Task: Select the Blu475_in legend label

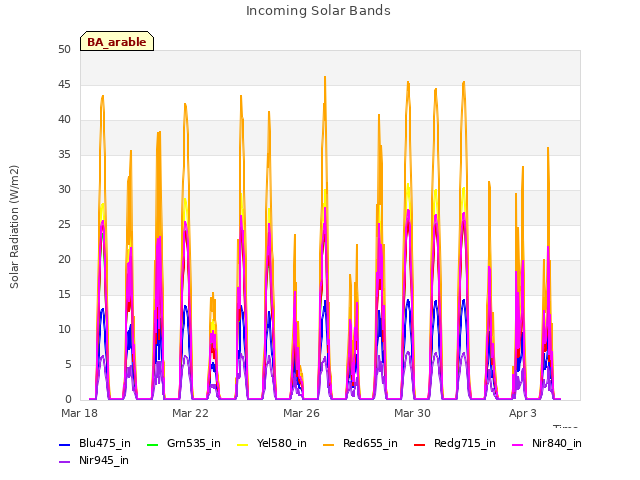Action: point(105,444)
